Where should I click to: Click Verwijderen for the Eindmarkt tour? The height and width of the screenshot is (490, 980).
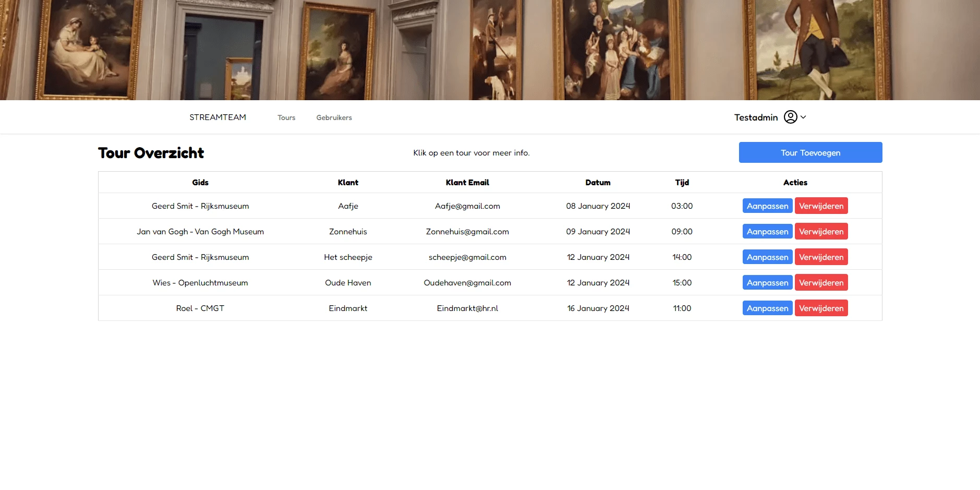tap(821, 308)
